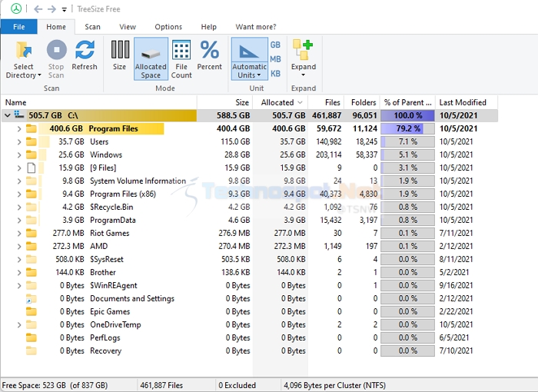Select the OneDriveTemp row
The width and height of the screenshot is (538, 392).
(x=250, y=324)
